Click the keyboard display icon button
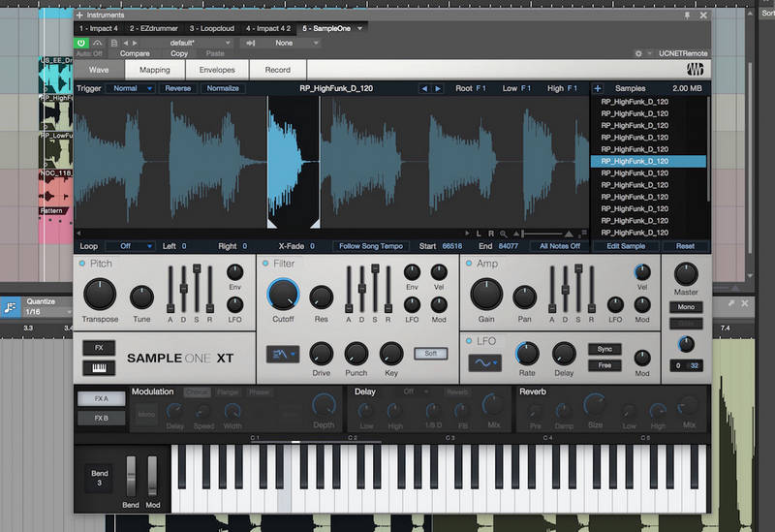The width and height of the screenshot is (775, 532). [x=99, y=368]
